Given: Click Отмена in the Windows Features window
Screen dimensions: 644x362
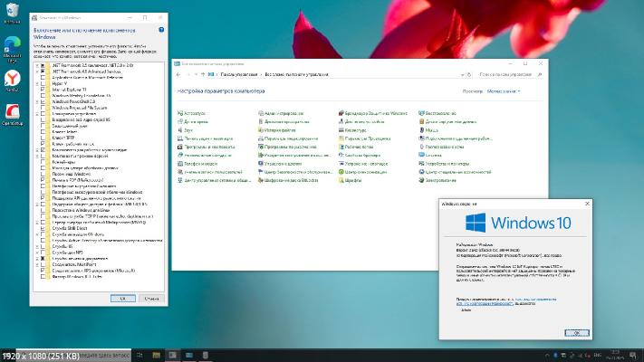Looking at the screenshot, I should (x=151, y=299).
